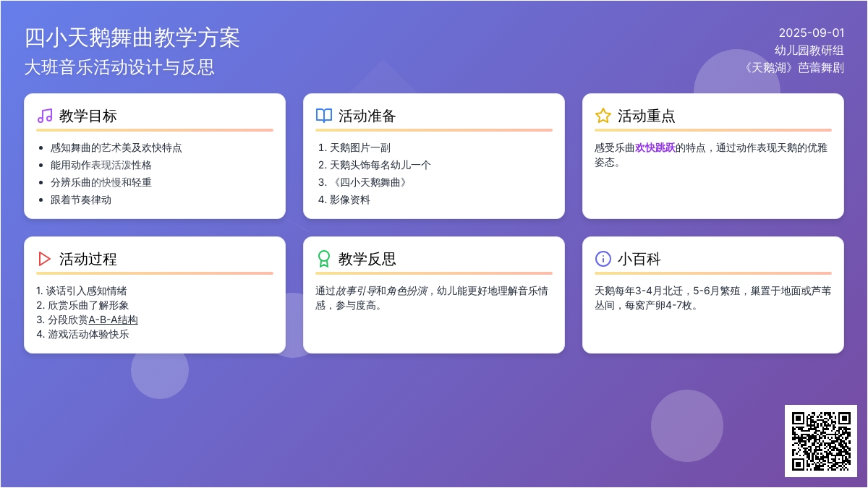The width and height of the screenshot is (868, 488).
Task: Click step 欣赏乐曲了解形象
Action: tap(88, 305)
